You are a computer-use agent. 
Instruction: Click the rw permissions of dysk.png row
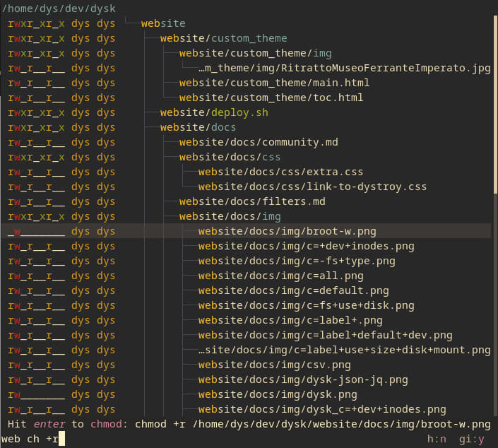pos(36,394)
